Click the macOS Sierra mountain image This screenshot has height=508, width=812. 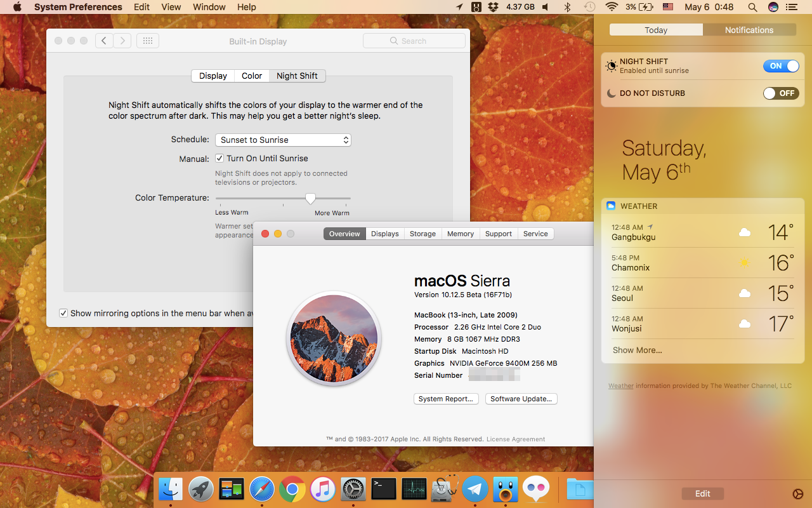click(334, 338)
